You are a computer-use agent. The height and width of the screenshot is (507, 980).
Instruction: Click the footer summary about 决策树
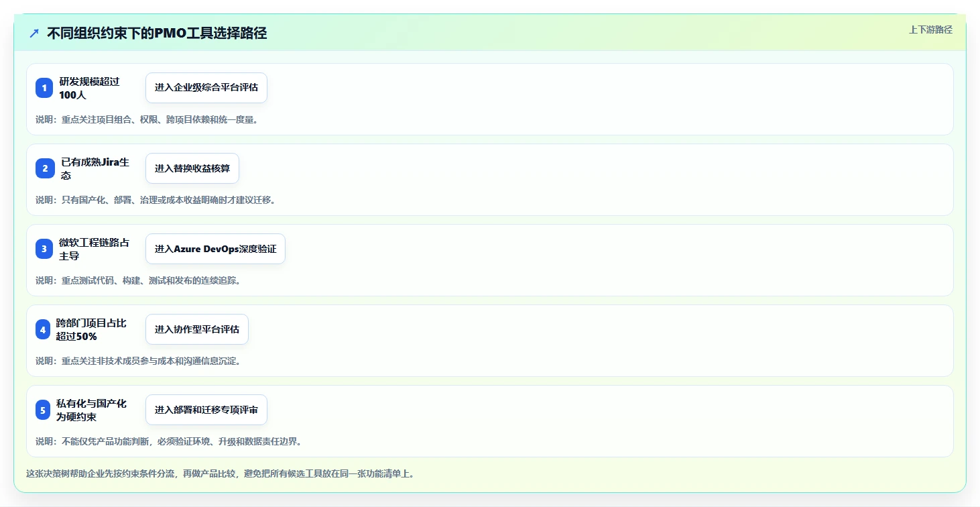click(x=221, y=473)
